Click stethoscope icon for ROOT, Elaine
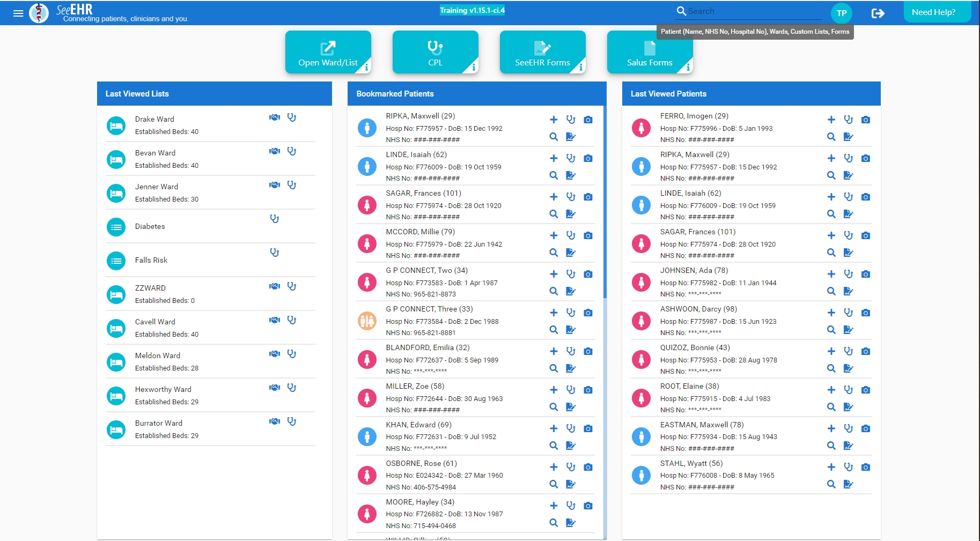This screenshot has width=980, height=541. coord(848,390)
